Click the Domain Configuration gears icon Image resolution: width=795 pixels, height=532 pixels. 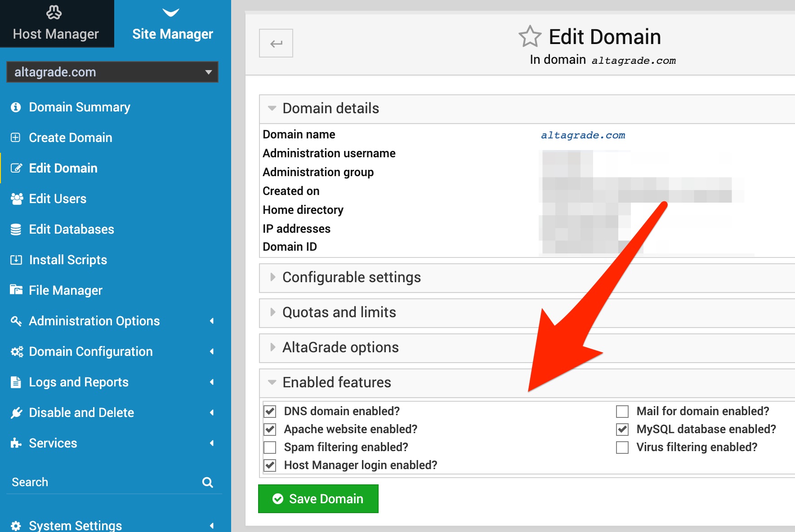tap(17, 351)
